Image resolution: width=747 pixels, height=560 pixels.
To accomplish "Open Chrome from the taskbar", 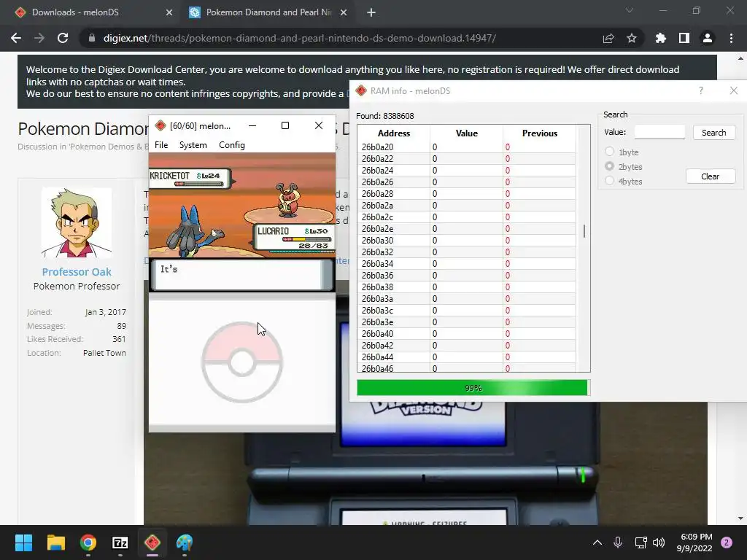I will [x=88, y=542].
